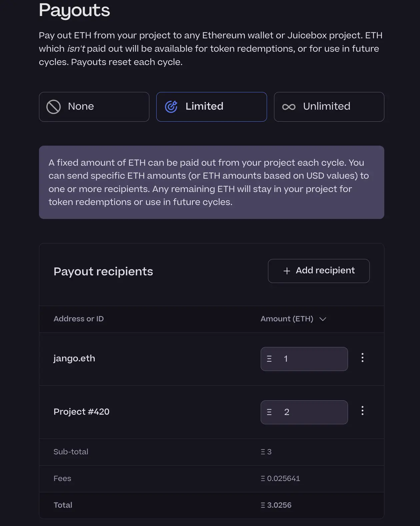Image resolution: width=420 pixels, height=526 pixels.
Task: Click the Address or ID column header
Action: point(79,319)
